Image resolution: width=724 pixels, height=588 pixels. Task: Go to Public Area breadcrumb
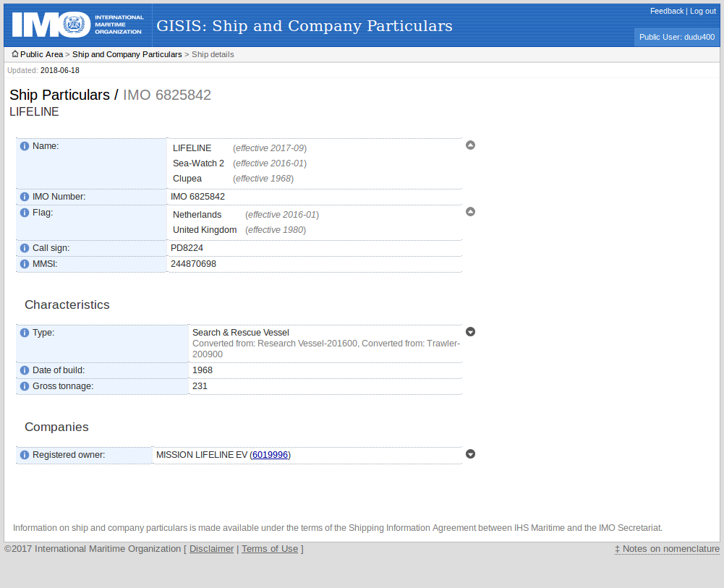(x=41, y=54)
